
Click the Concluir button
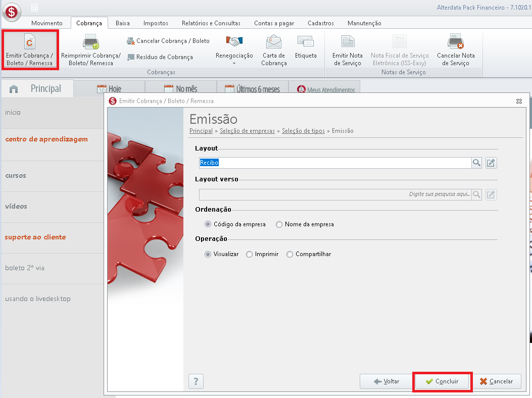(x=442, y=381)
